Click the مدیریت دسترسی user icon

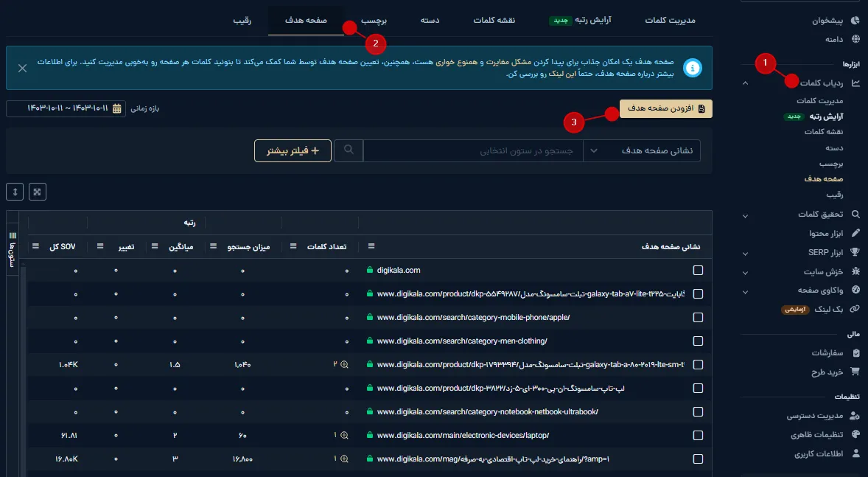[855, 416]
